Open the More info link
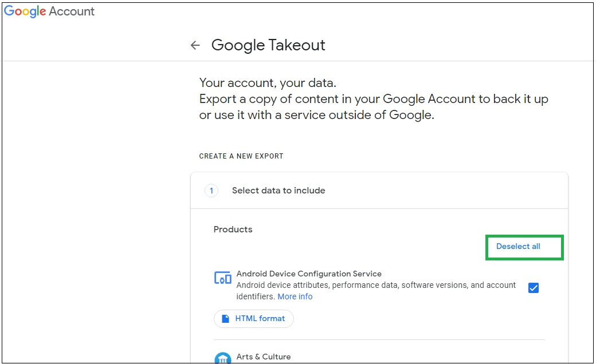The height and width of the screenshot is (364, 596). pos(295,296)
